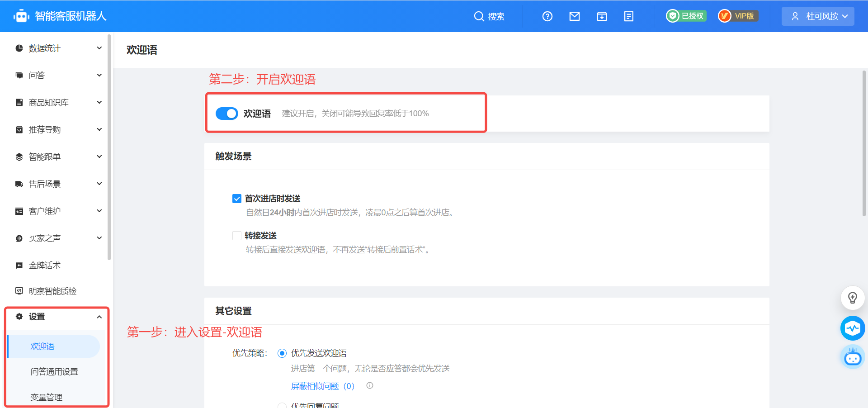Select the 优先回复问题 radio button
Viewport: 868px width, 408px height.
coord(282,406)
